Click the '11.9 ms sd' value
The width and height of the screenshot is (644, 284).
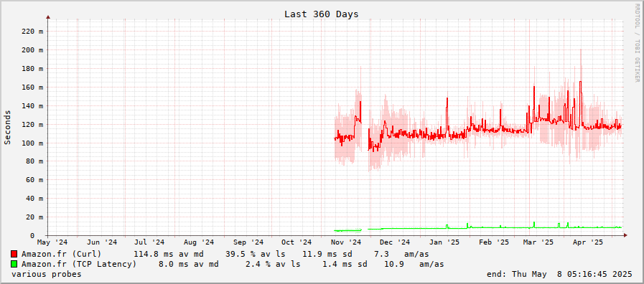327,254
